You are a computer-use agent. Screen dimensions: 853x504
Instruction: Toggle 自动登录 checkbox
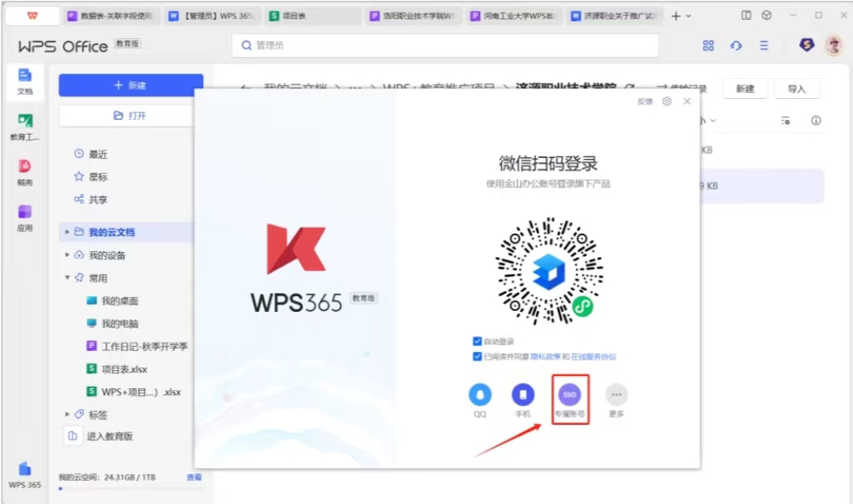coord(477,341)
